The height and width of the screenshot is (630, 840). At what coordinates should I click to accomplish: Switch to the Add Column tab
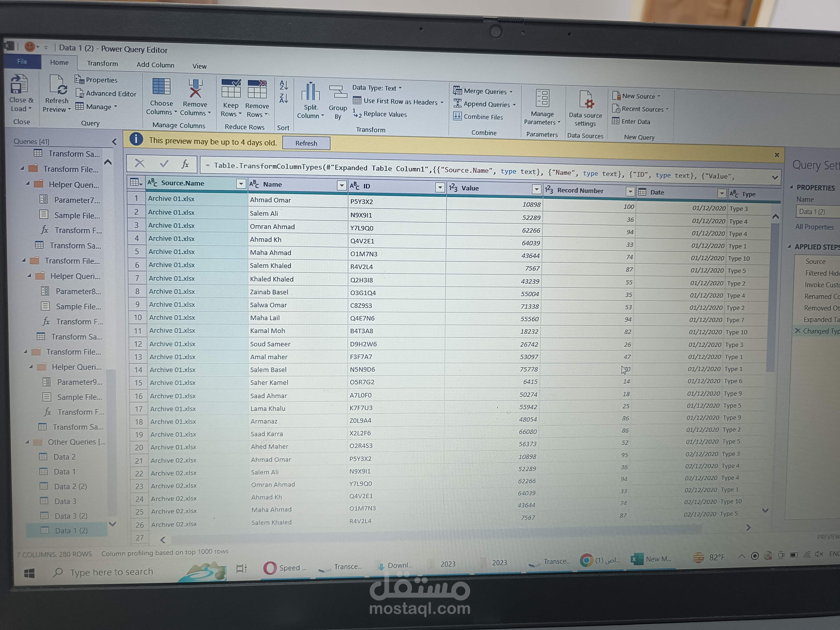coord(155,64)
